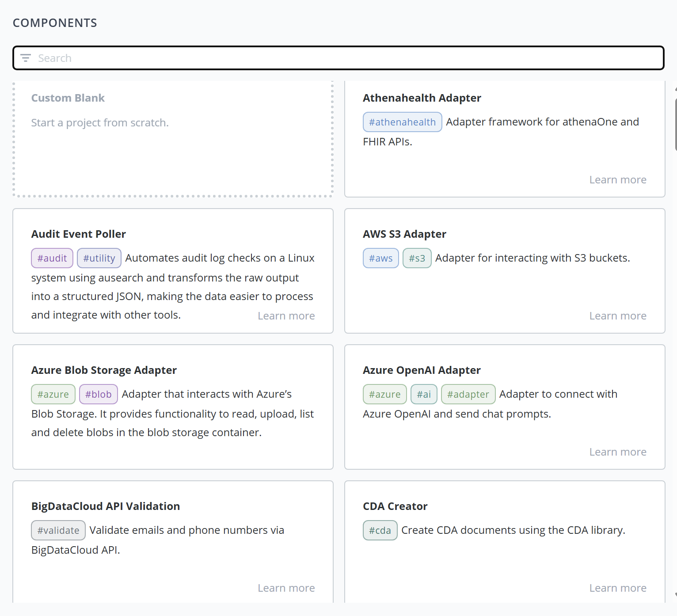Filter by the #utility tag
The height and width of the screenshot is (616, 677).
(99, 258)
